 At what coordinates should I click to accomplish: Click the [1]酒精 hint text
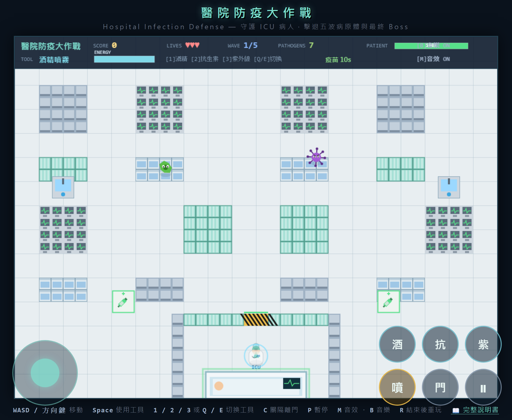[x=177, y=59]
